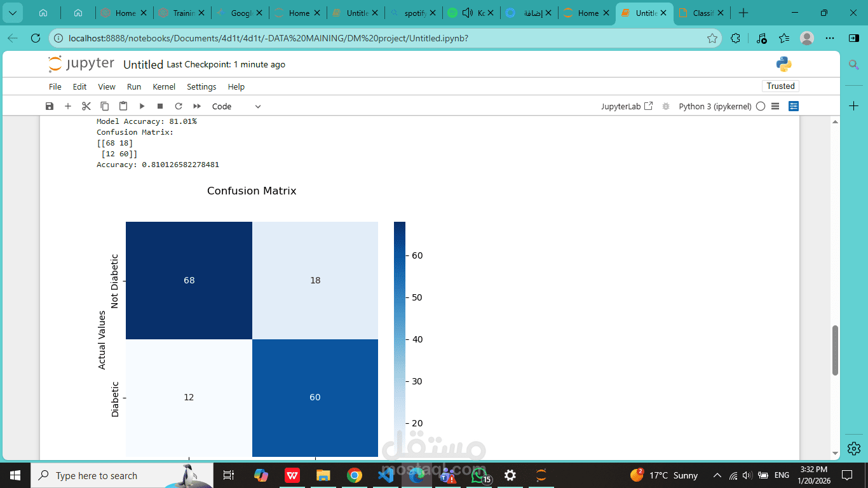Open the Windows notification center icon
Screen dimensions: 868x488
point(847,475)
